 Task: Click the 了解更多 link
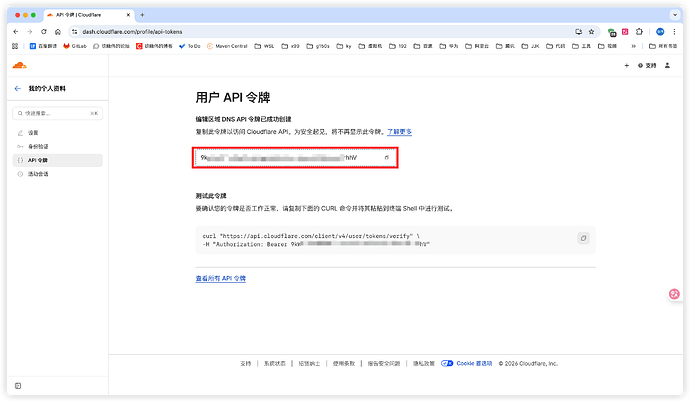click(400, 132)
